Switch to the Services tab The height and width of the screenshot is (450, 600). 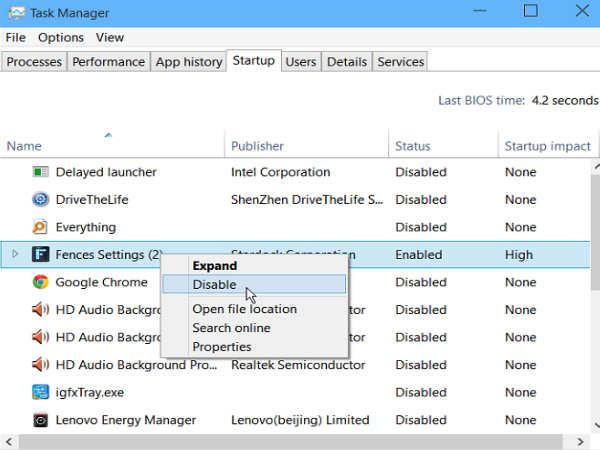(x=400, y=62)
